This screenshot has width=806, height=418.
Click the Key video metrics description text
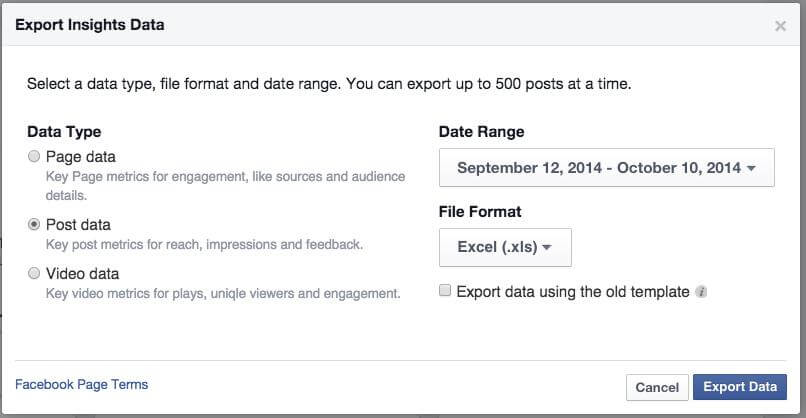(x=223, y=294)
